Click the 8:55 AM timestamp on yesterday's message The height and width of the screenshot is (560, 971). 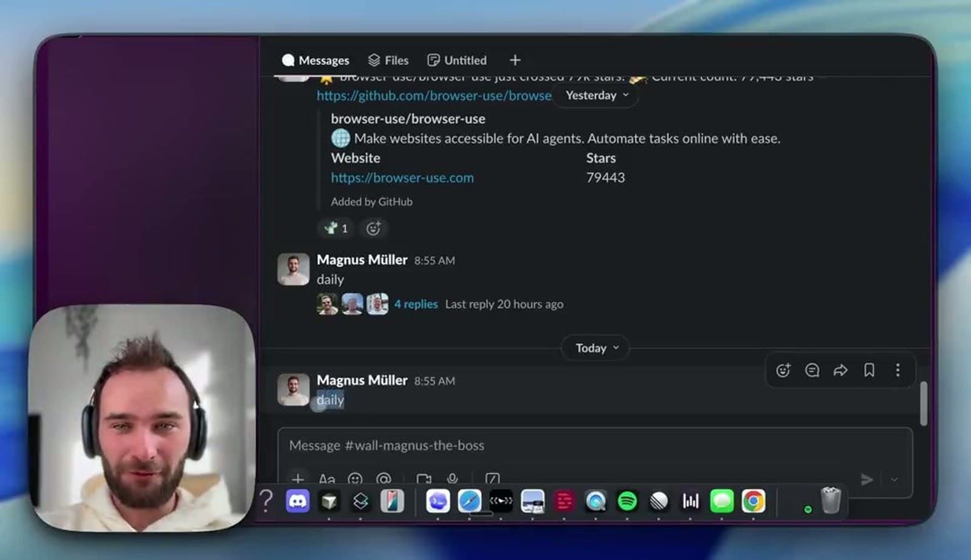pos(435,260)
